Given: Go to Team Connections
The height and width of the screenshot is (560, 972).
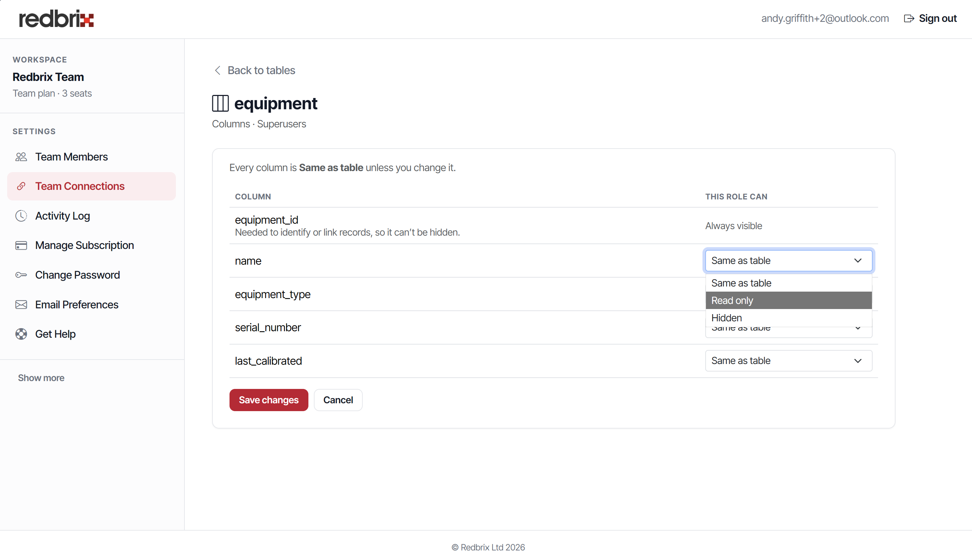Looking at the screenshot, I should pyautogui.click(x=92, y=186).
